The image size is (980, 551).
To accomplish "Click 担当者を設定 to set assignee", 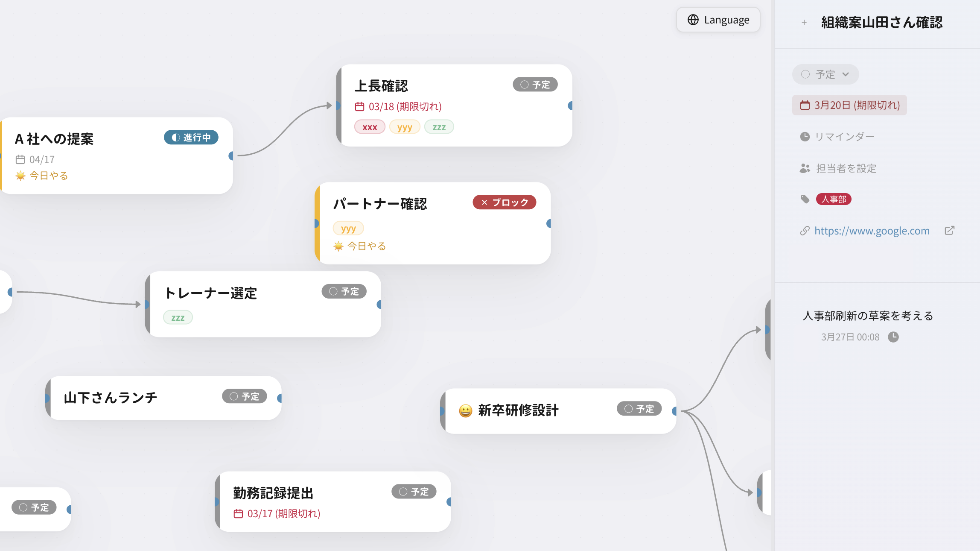I will [846, 168].
